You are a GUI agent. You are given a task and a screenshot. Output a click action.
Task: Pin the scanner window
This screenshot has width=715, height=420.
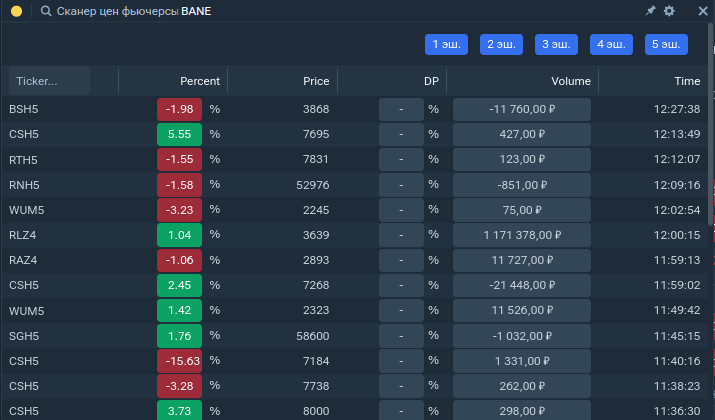click(x=651, y=11)
